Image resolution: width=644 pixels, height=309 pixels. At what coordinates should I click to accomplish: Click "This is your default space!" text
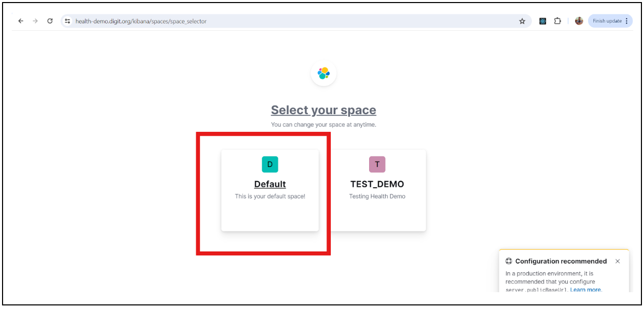[270, 196]
